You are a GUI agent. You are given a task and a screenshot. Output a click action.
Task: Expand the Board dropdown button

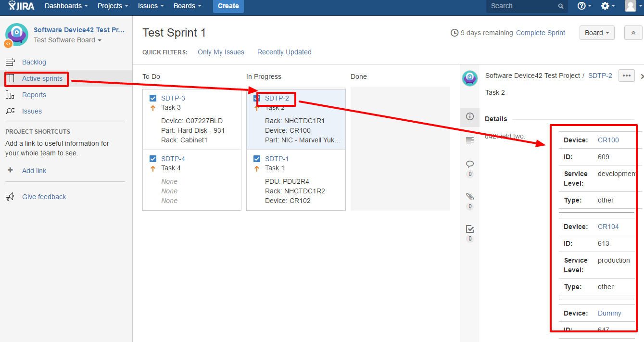tap(597, 33)
